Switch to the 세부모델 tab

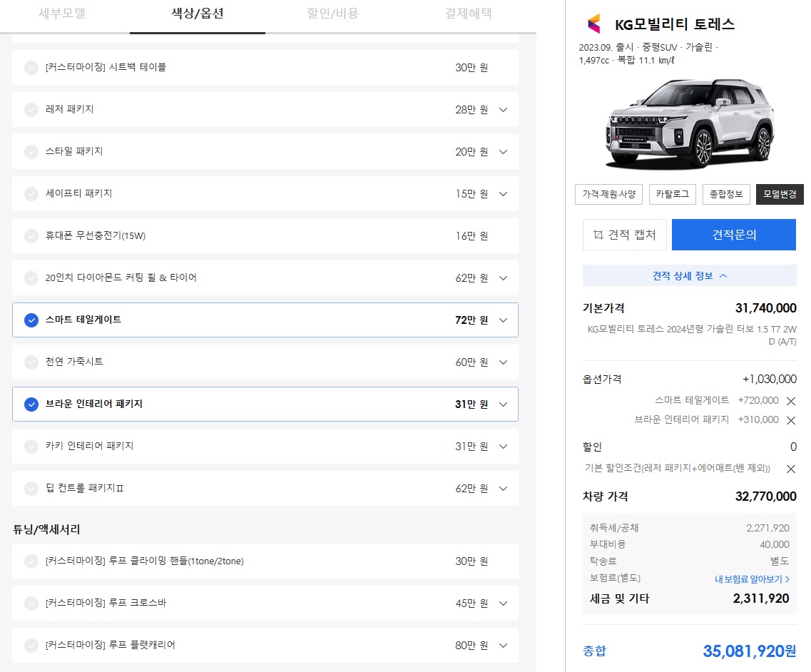click(62, 14)
